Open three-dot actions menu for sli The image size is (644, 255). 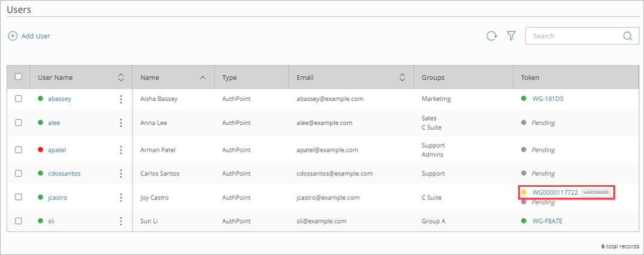click(120, 221)
